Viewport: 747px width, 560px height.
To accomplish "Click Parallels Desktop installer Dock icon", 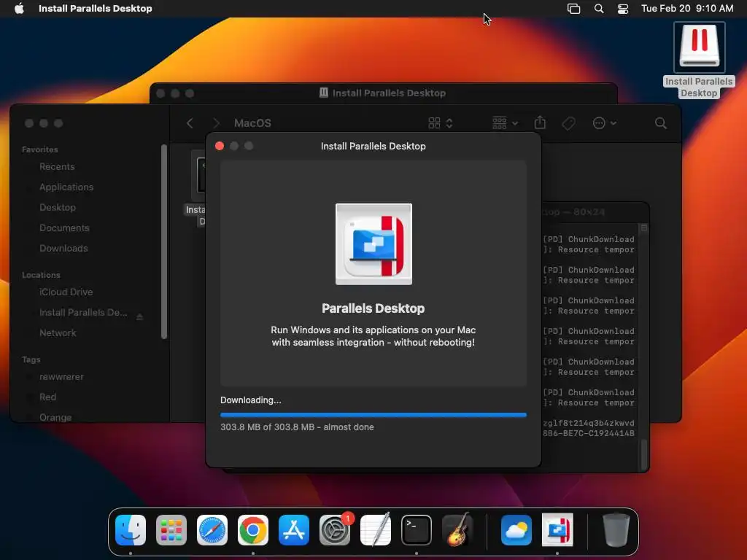I will point(557,529).
